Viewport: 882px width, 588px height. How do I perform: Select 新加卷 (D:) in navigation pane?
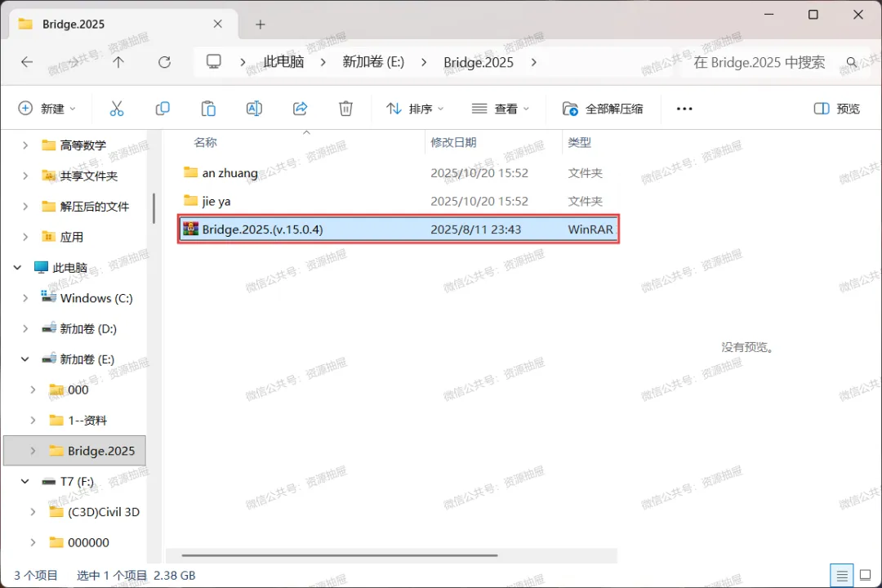point(88,328)
